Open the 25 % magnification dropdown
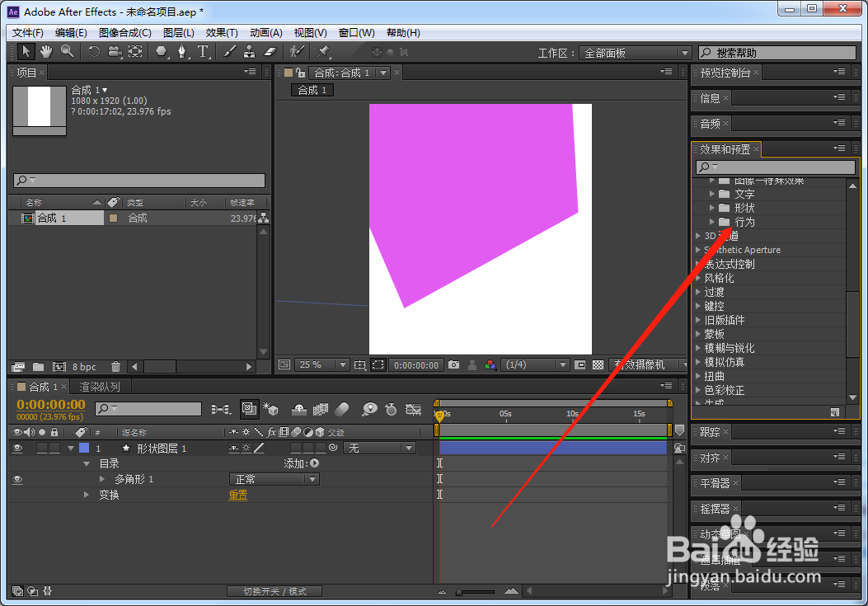 tap(321, 365)
